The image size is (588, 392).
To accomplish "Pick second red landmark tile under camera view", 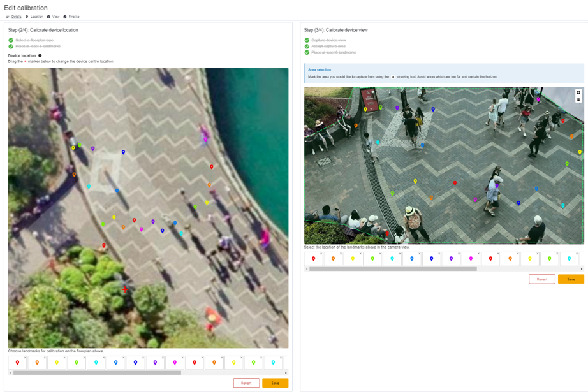I will (x=490, y=259).
